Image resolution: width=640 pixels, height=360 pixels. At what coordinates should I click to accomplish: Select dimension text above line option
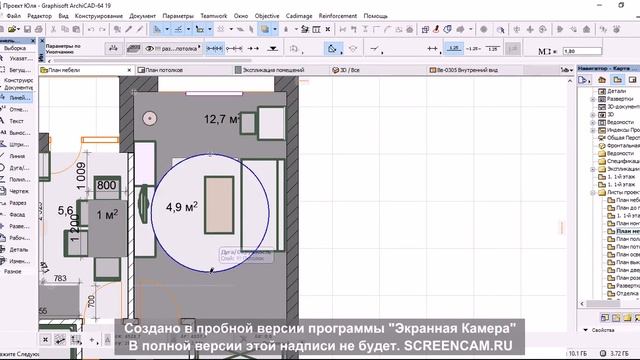tap(454, 49)
